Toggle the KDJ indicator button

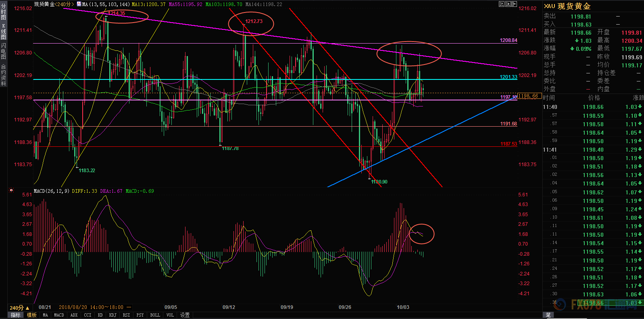tap(113, 315)
